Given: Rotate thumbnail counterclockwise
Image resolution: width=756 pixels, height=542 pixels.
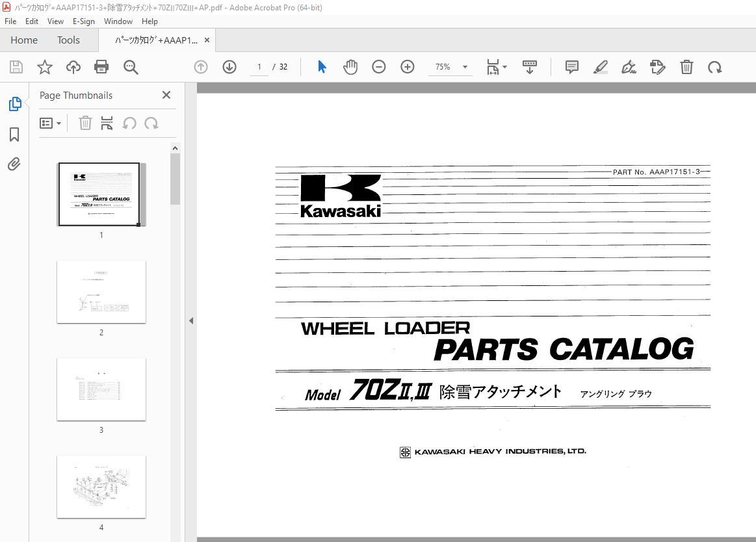Looking at the screenshot, I should (129, 123).
